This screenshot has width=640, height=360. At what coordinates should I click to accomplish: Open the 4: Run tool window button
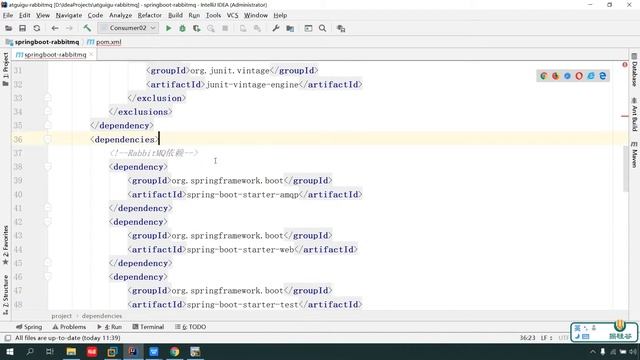[x=109, y=327]
